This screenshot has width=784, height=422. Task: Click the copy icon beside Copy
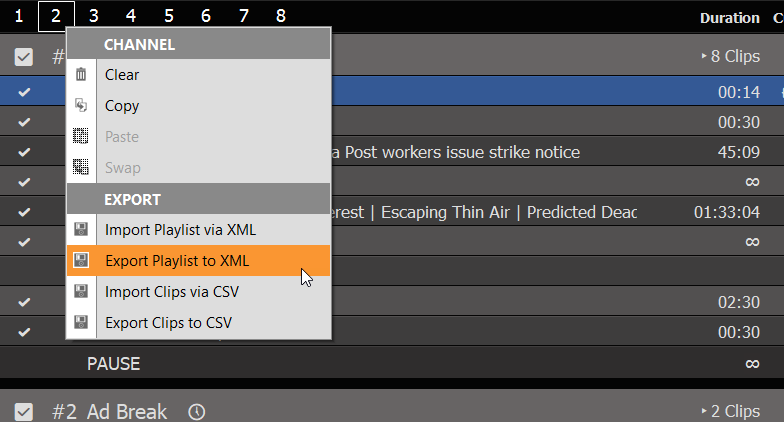click(x=80, y=105)
